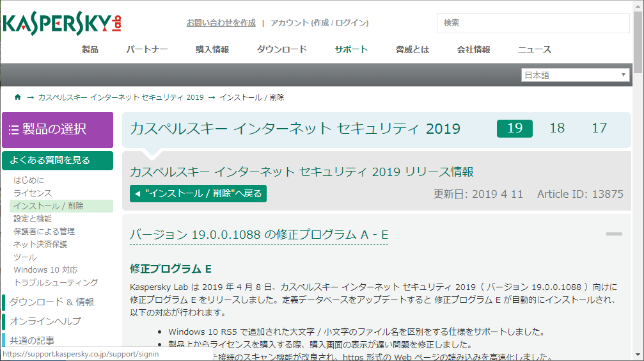This screenshot has width=644, height=361.
Task: Go to the home icon in breadcrumb
Action: (x=17, y=97)
